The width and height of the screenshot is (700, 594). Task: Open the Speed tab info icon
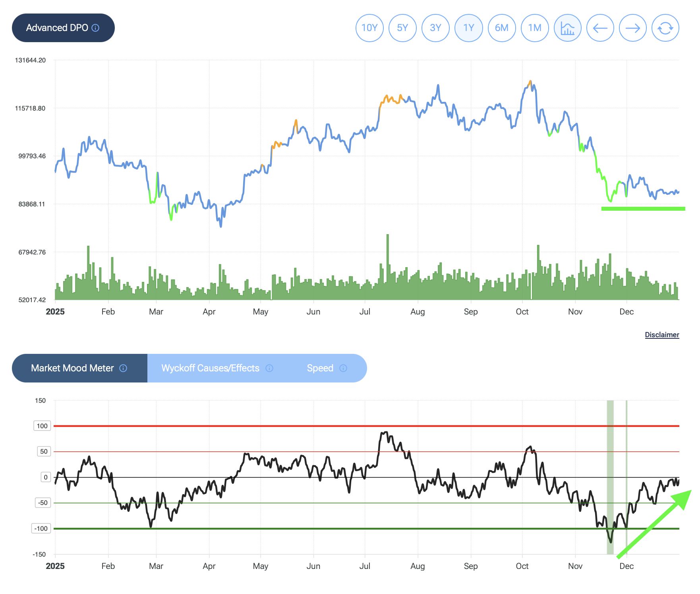point(343,368)
